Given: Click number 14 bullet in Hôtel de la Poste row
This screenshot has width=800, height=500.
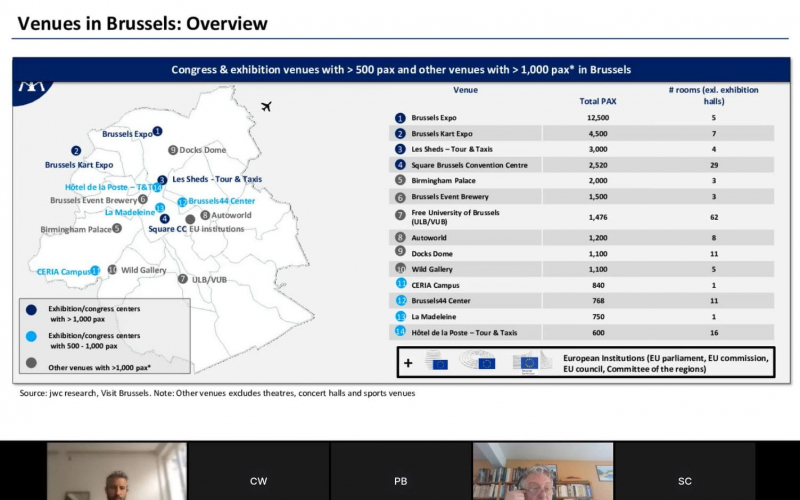Looking at the screenshot, I should coord(400,332).
